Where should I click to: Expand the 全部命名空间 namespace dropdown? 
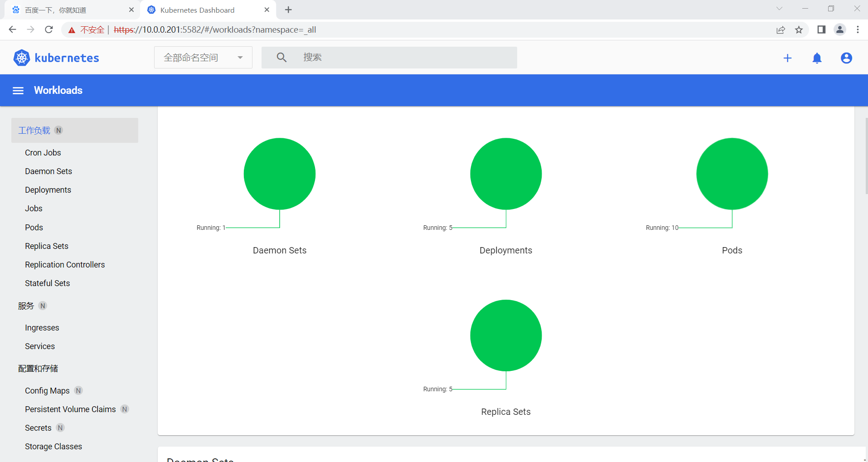pyautogui.click(x=203, y=58)
